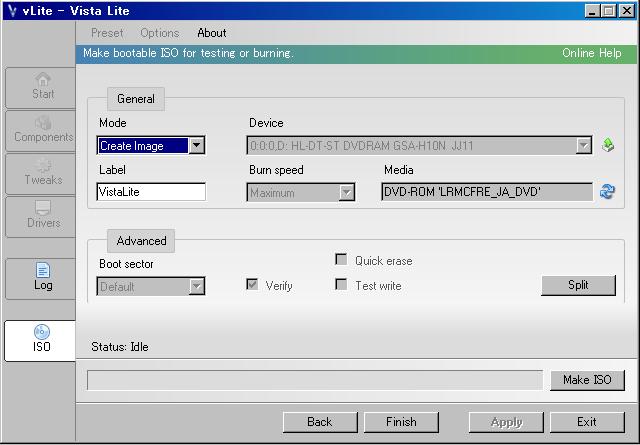Image resolution: width=640 pixels, height=445 pixels.
Task: Click the Back button
Action: coord(320,422)
